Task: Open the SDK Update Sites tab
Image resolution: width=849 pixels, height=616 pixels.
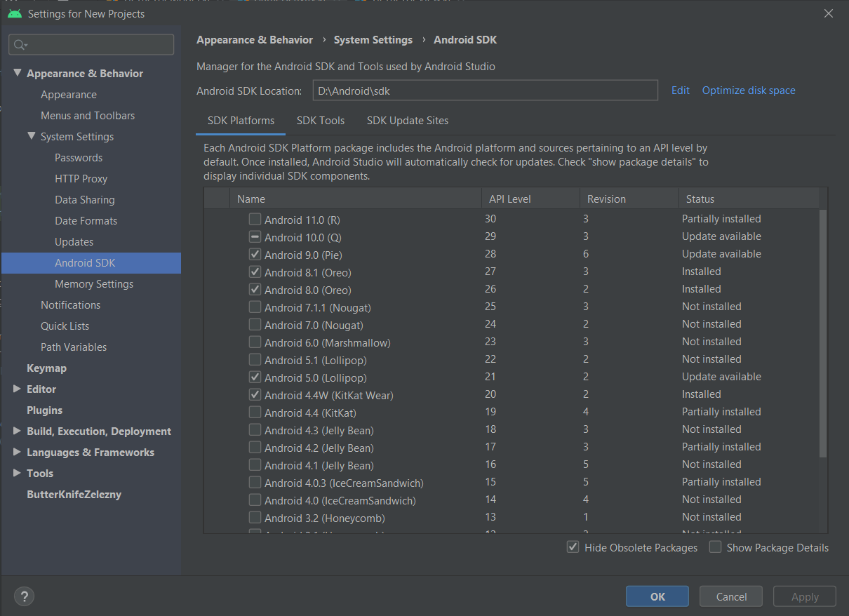Action: pos(408,121)
